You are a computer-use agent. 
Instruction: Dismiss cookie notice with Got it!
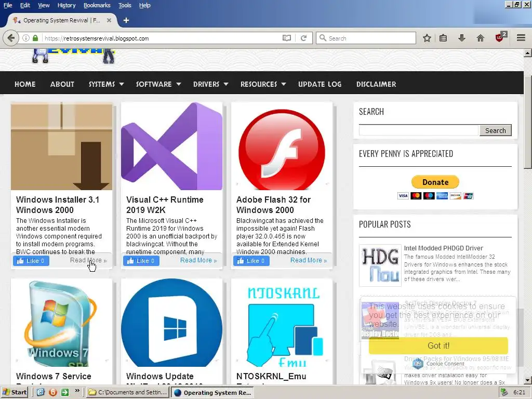[438, 345]
